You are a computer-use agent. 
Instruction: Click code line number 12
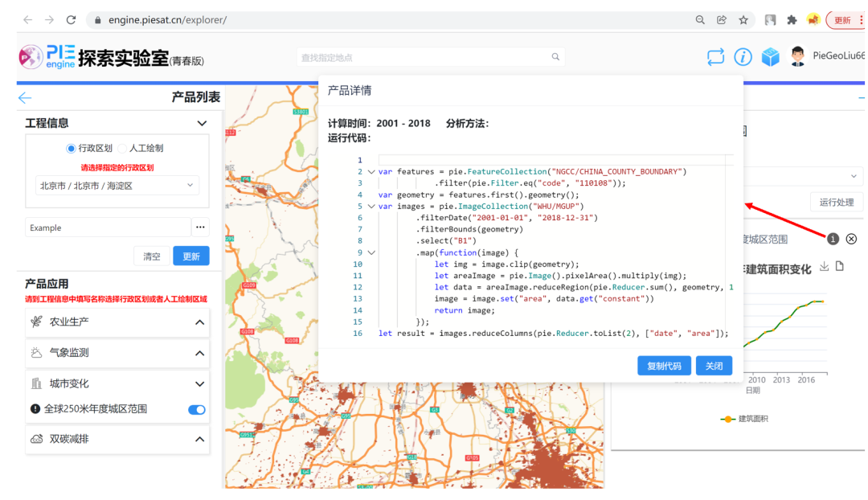pos(358,287)
